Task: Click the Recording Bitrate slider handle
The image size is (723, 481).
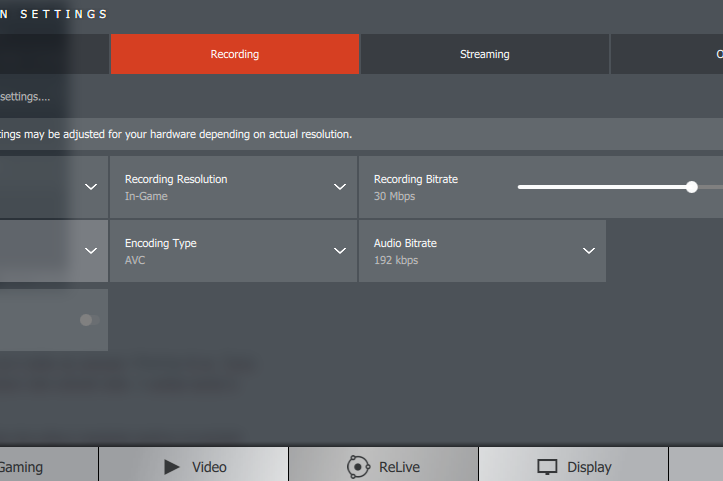Action: tap(692, 187)
